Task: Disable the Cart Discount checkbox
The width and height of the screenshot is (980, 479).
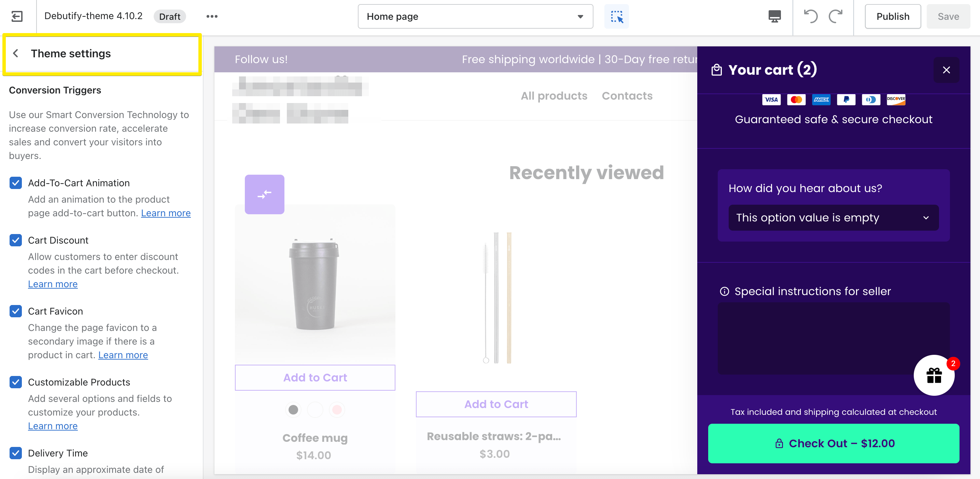Action: [x=15, y=240]
